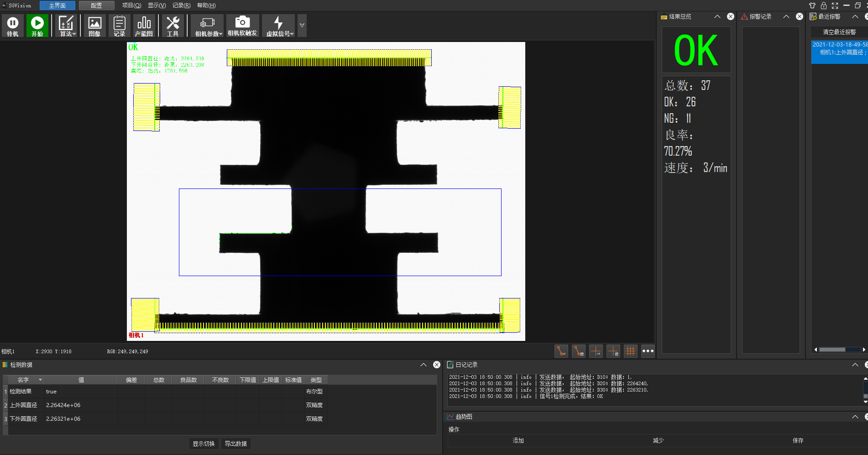The image size is (868, 455).
Task: Open the 图像 image tool
Action: pyautogui.click(x=94, y=26)
